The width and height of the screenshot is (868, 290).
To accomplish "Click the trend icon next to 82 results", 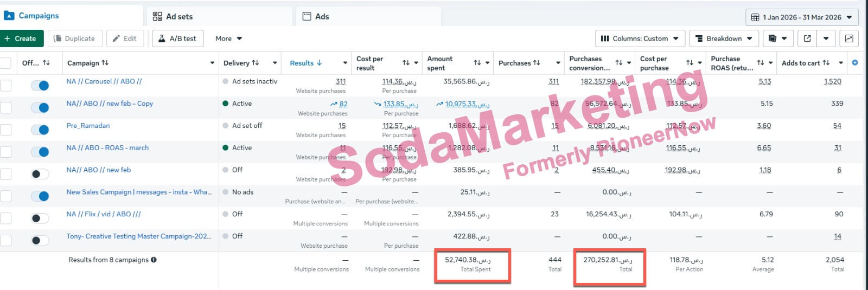I will coord(333,104).
